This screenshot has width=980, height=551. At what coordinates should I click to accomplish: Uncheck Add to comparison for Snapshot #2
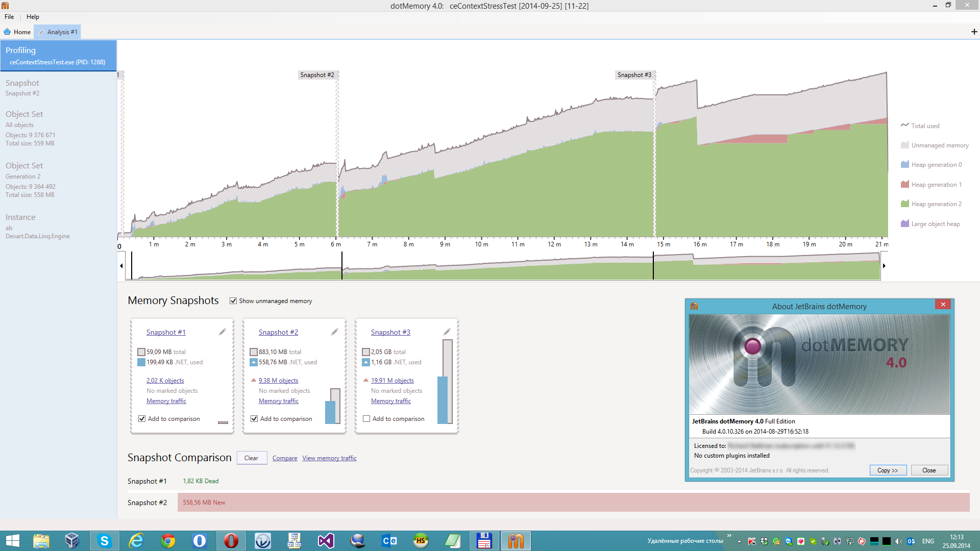pyautogui.click(x=254, y=419)
